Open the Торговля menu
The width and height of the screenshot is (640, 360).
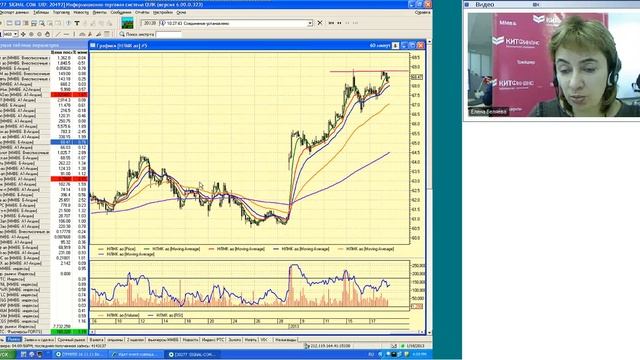[x=61, y=13]
